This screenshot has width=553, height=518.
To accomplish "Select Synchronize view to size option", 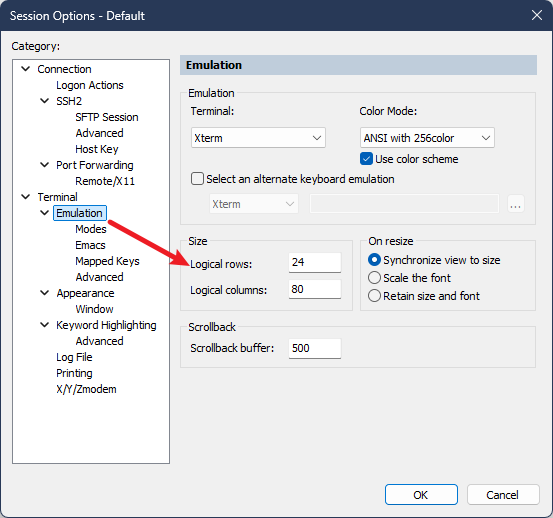I will (x=374, y=260).
